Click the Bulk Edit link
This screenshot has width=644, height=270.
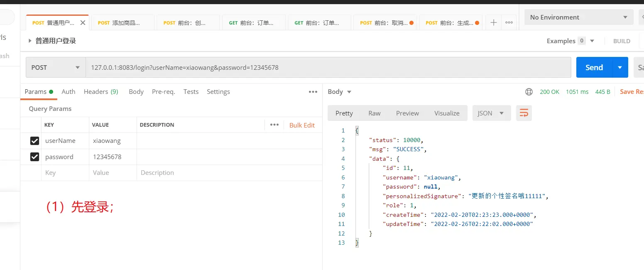[302, 125]
